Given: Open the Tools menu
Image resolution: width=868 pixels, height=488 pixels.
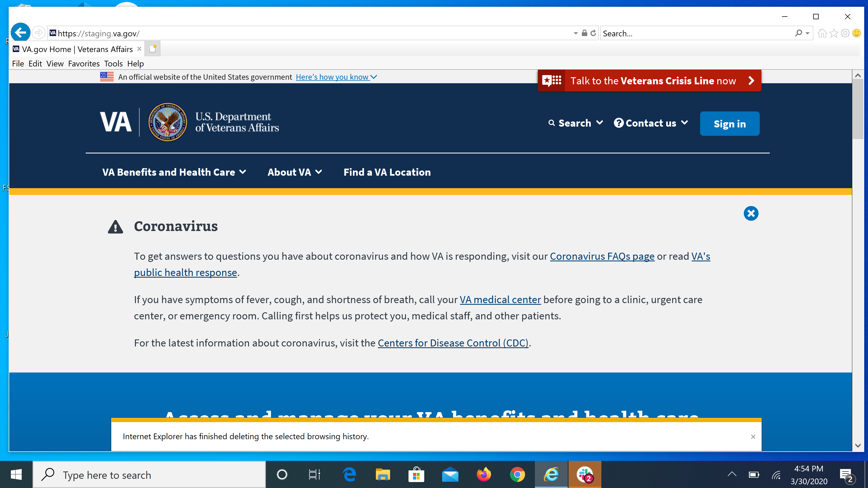Looking at the screenshot, I should coord(113,64).
